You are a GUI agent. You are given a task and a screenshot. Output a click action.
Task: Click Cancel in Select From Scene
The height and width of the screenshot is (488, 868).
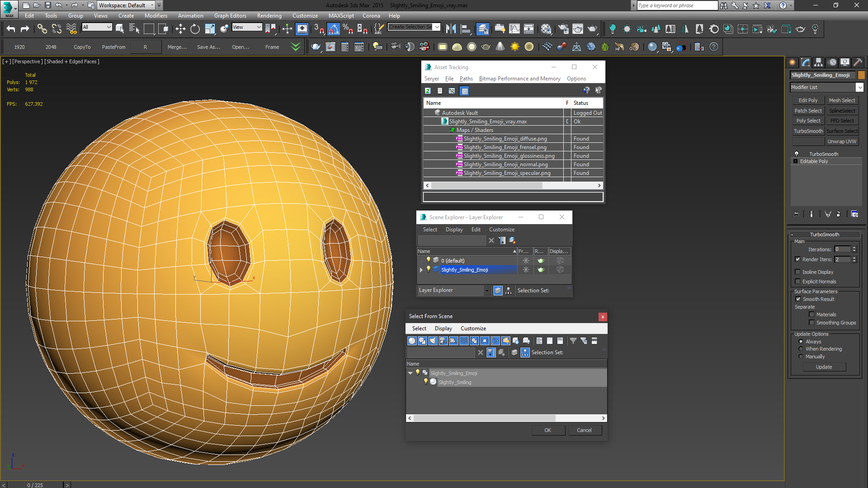(584, 430)
